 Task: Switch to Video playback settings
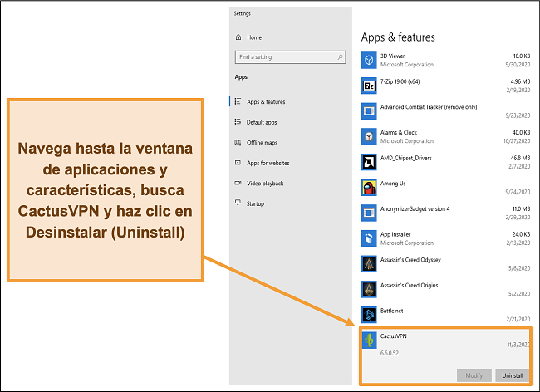pyautogui.click(x=265, y=184)
